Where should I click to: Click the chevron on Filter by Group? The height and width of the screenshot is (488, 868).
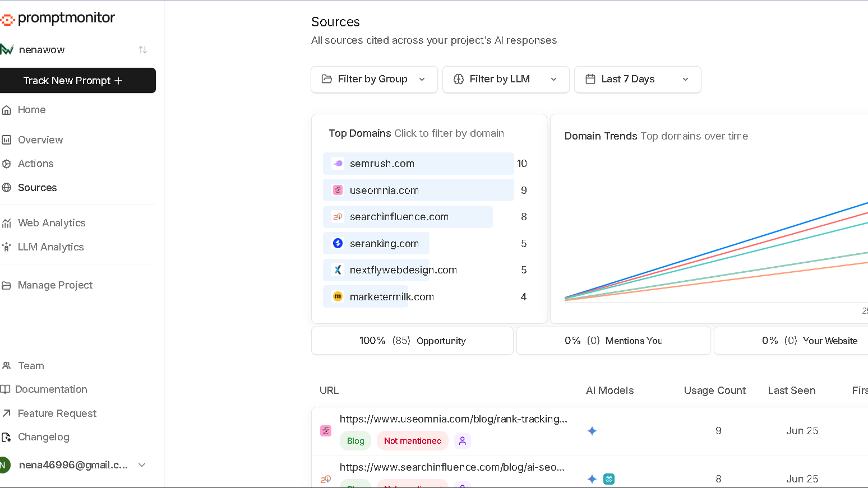422,80
